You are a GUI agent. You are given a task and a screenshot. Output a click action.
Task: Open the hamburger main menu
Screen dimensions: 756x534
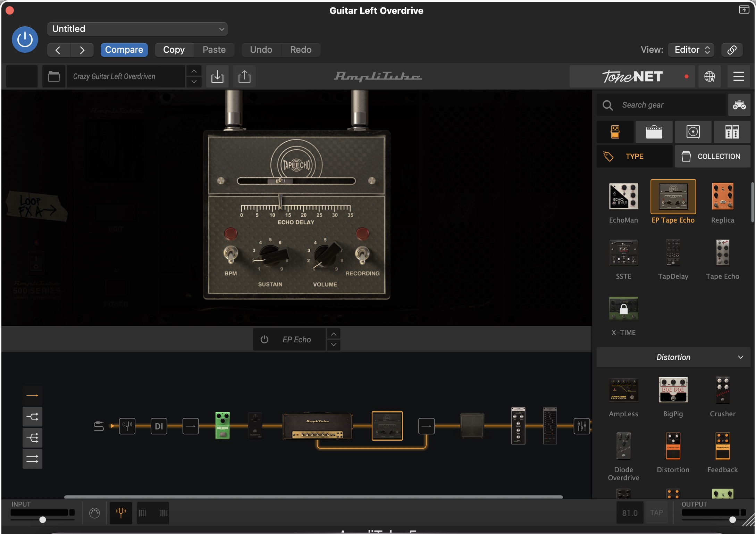coord(739,76)
